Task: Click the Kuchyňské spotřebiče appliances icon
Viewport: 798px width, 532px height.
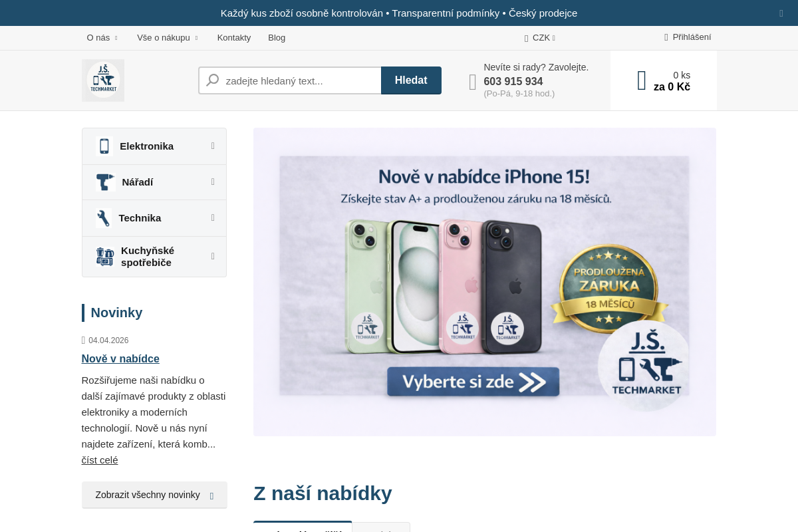Action: click(105, 257)
